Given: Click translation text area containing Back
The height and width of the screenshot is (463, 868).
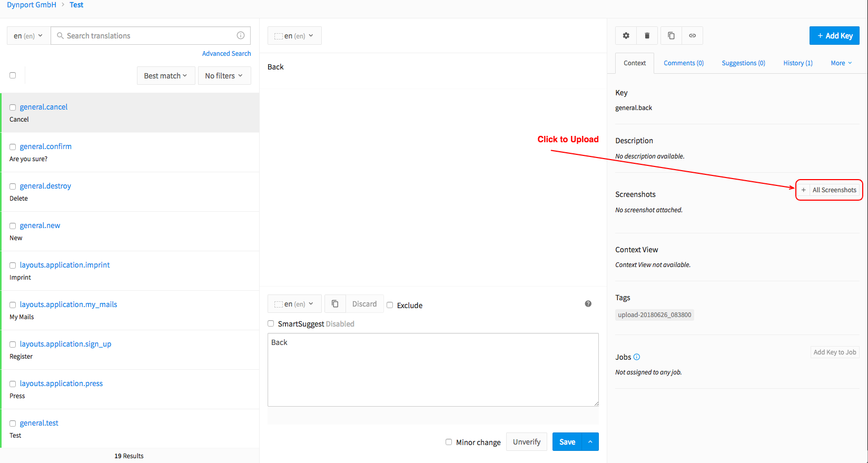Looking at the screenshot, I should [433, 370].
